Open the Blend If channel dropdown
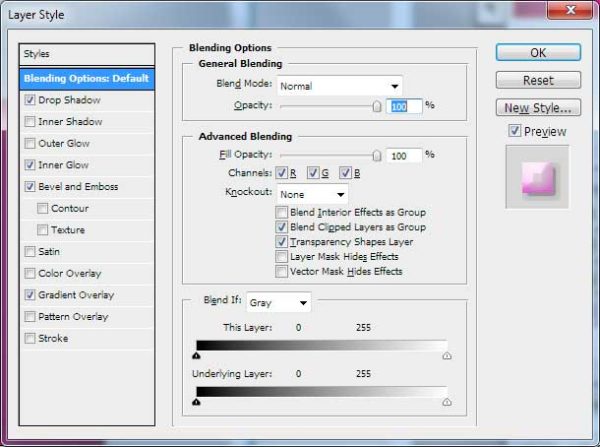The image size is (600, 447). 279,303
